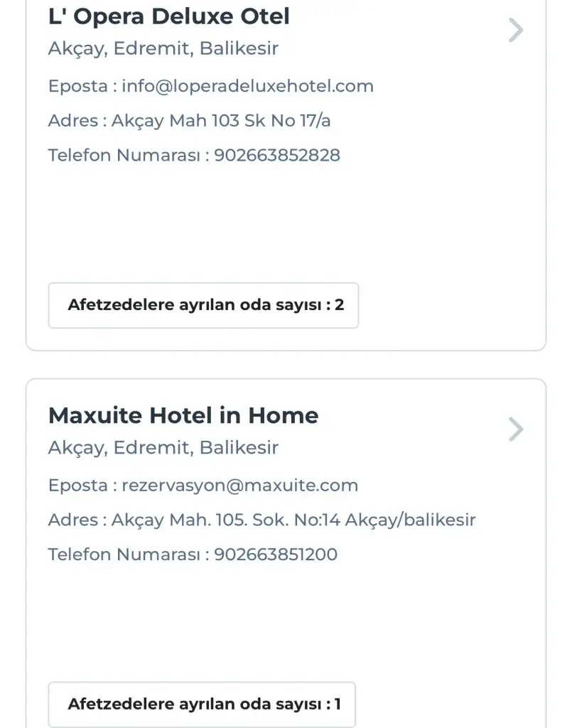Click location text under Maxuite Hotel in Home
The height and width of the screenshot is (728, 572).
point(163,448)
